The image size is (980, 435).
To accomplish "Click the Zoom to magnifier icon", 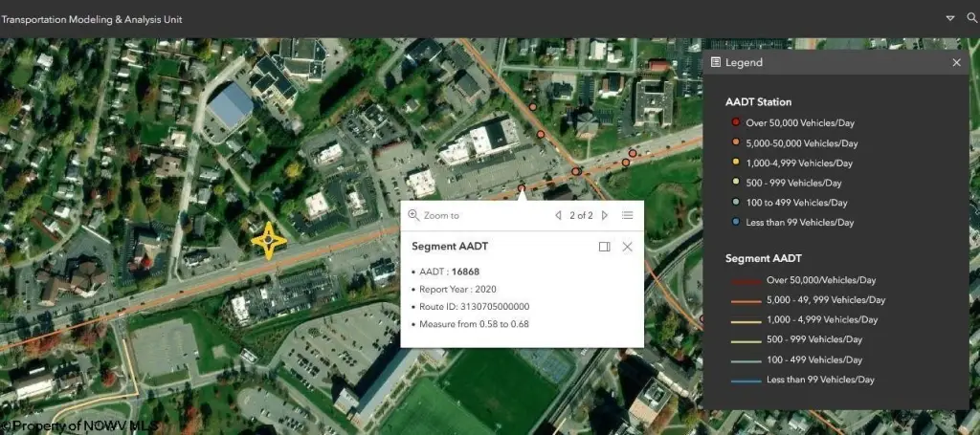I will [x=413, y=216].
